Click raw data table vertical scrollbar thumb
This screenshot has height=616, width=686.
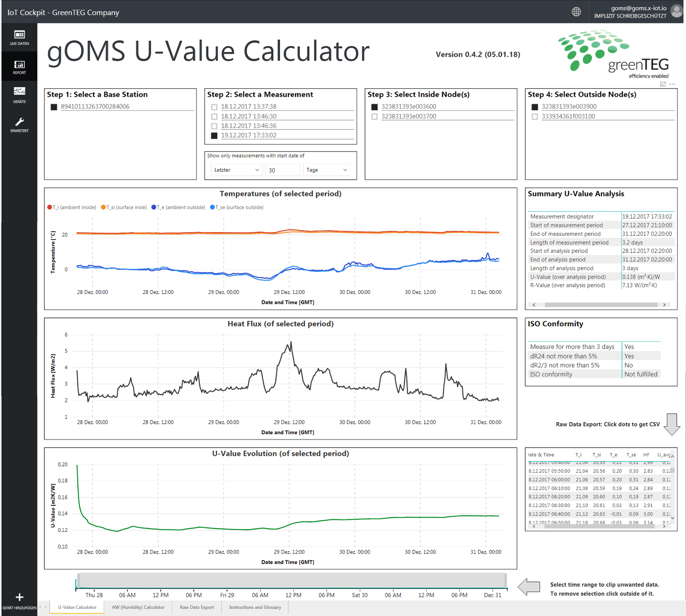pos(673,470)
